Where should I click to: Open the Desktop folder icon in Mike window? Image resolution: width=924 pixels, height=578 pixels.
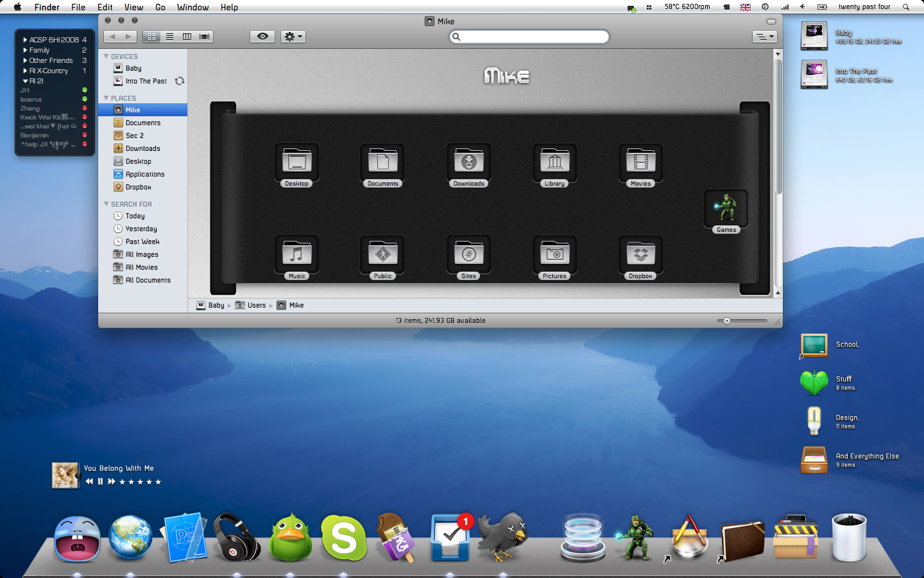[296, 162]
